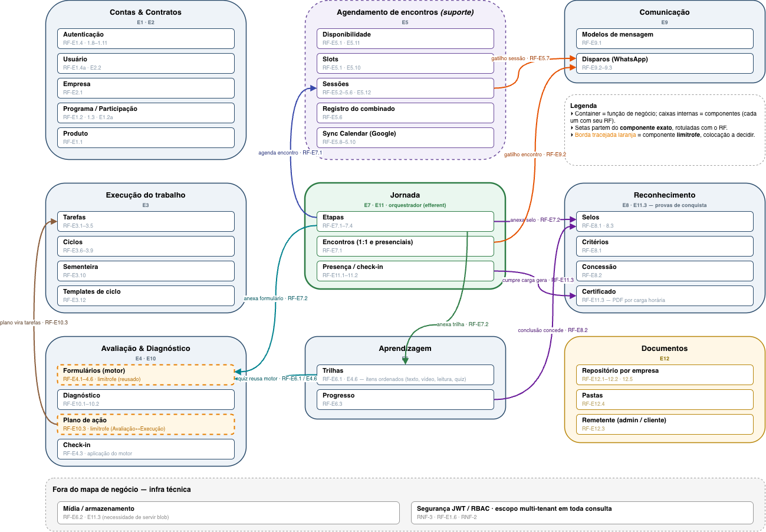Select the Repositório por empresa box

tap(665, 375)
